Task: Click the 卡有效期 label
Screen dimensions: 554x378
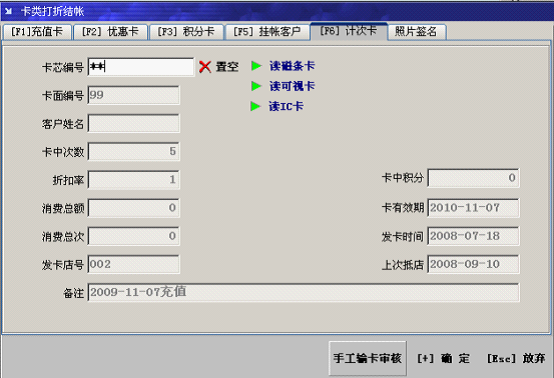Action: click(x=403, y=208)
